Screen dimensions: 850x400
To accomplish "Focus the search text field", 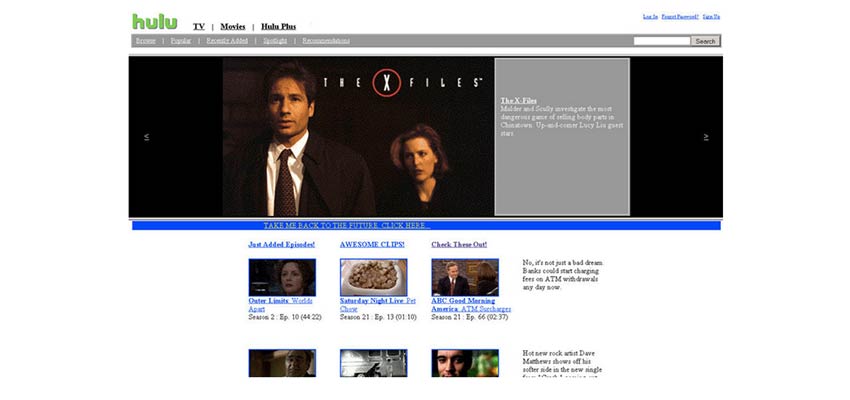I will (662, 41).
